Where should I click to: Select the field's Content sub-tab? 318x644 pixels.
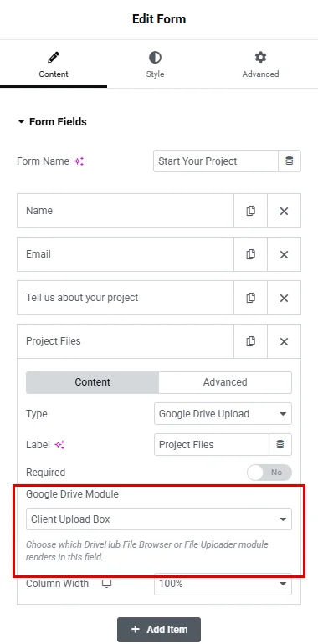[x=92, y=382]
